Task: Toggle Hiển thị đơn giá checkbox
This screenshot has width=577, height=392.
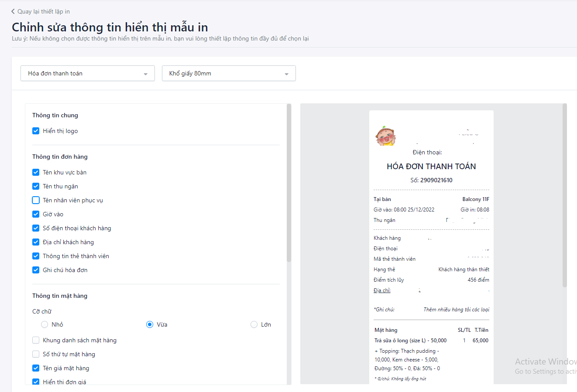Action: coord(36,382)
